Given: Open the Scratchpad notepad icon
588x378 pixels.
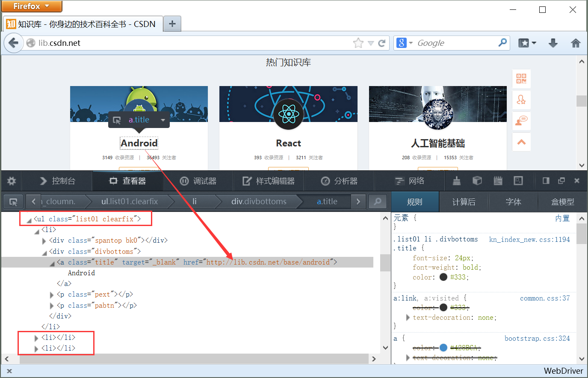Looking at the screenshot, I should click(498, 181).
